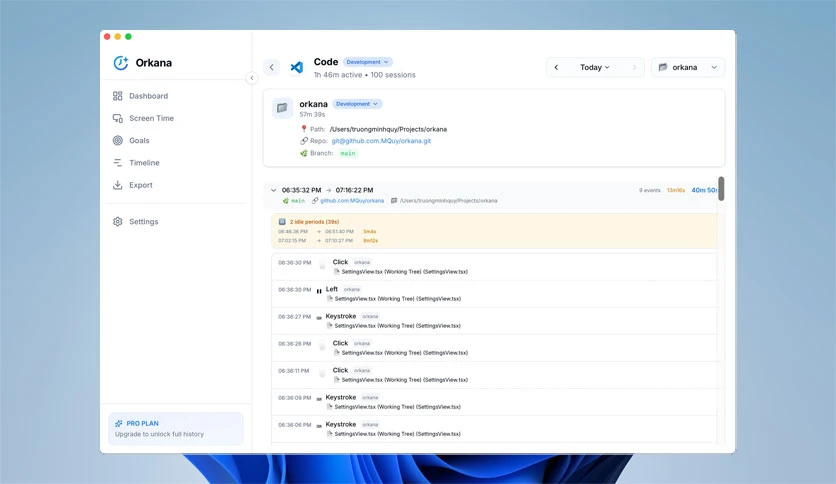
Task: Open the Export page
Action: click(x=141, y=185)
